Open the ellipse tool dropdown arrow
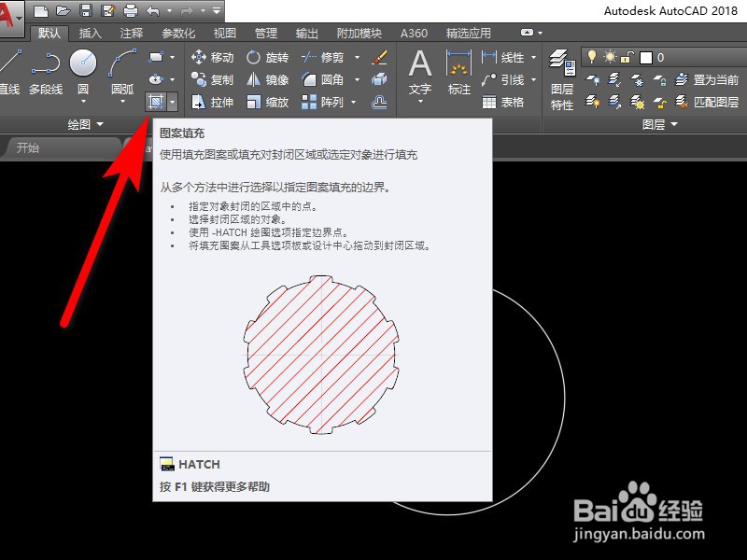 [173, 79]
